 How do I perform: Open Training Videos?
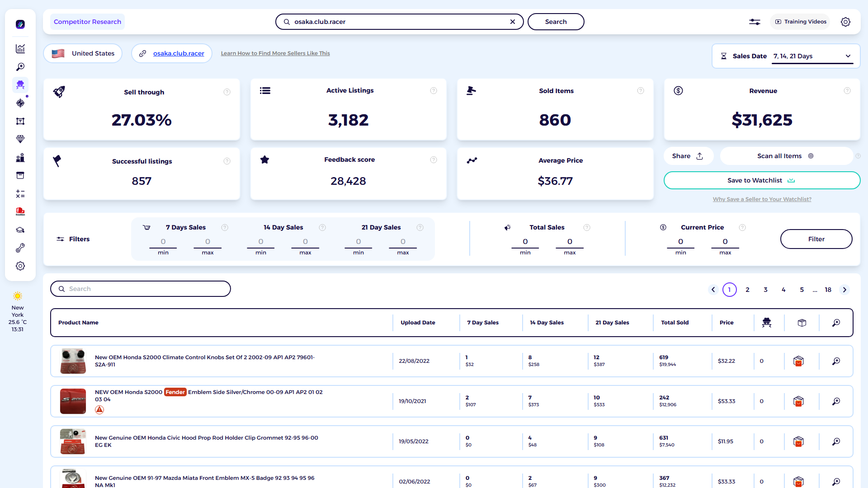click(801, 22)
